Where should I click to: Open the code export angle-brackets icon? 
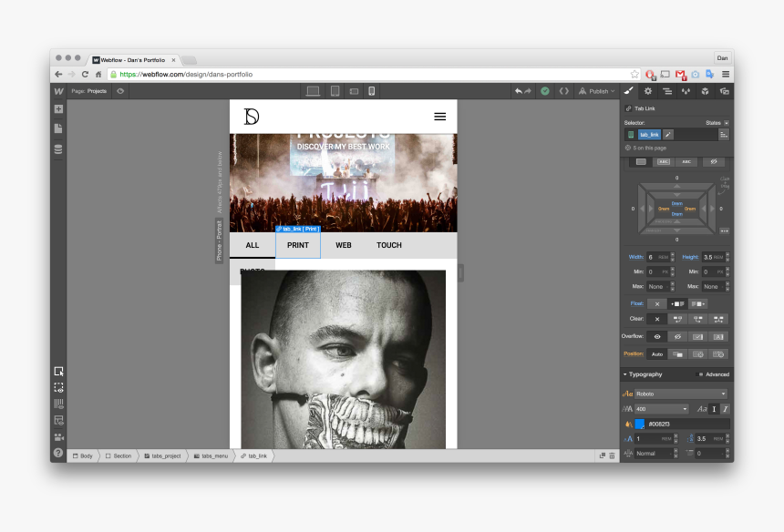565,91
